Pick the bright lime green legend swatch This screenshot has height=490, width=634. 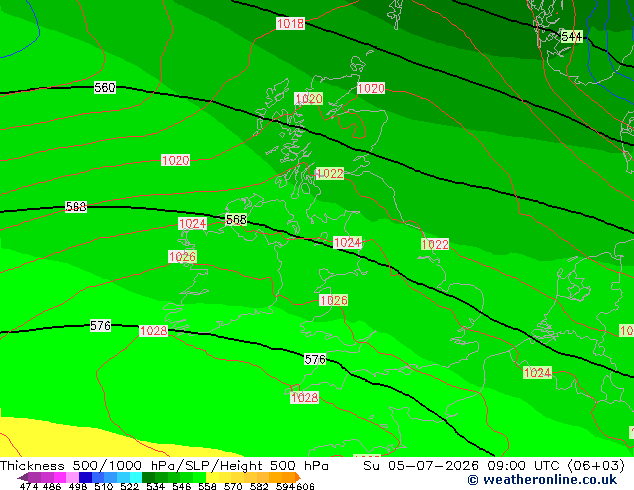199,477
